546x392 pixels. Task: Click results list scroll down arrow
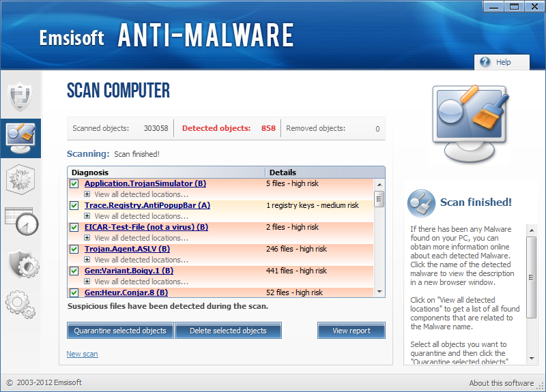click(x=379, y=292)
